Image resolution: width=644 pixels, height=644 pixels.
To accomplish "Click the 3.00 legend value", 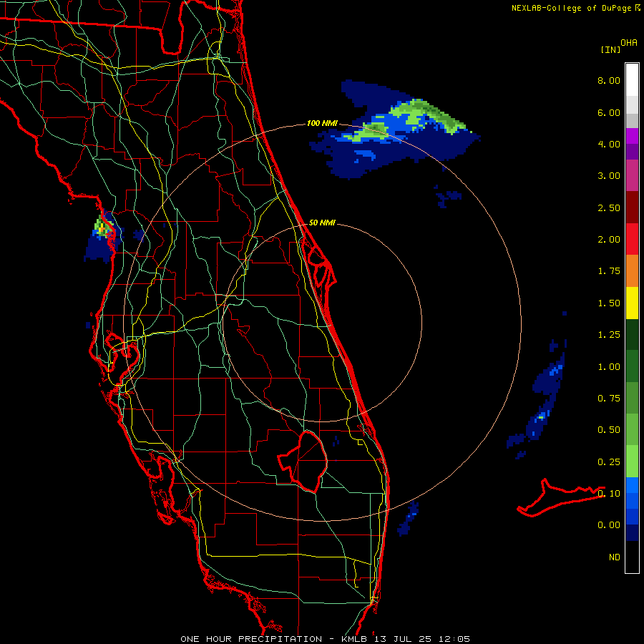I will (x=609, y=176).
